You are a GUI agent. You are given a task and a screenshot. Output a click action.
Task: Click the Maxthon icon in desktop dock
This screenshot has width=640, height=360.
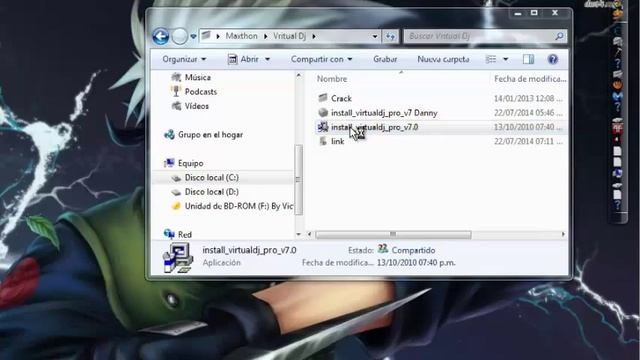(x=618, y=96)
